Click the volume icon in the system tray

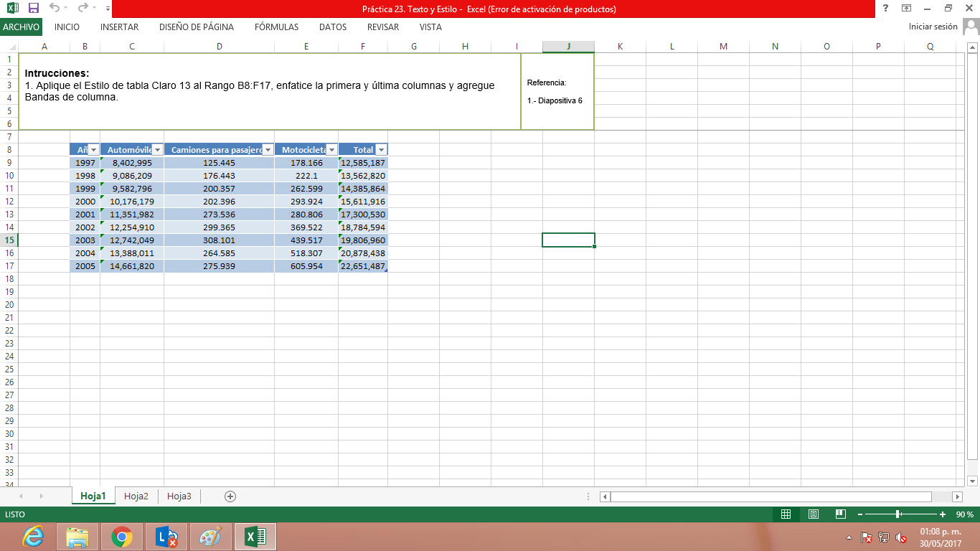[901, 537]
